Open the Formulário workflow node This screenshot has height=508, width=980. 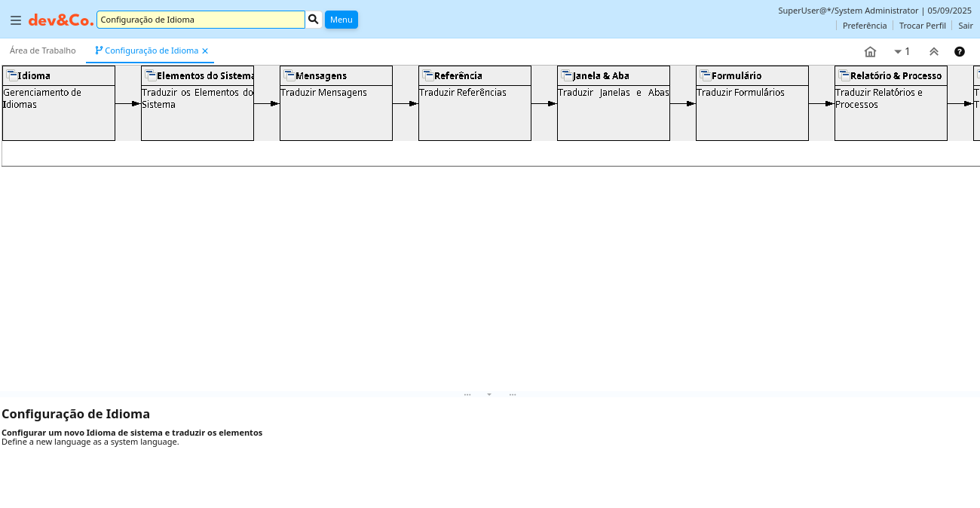pyautogui.click(x=752, y=103)
